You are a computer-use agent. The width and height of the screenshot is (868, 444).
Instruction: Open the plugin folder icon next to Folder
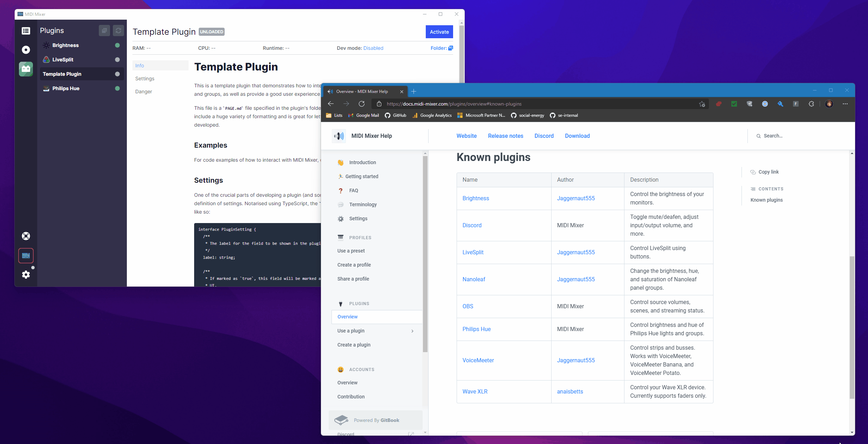coord(451,48)
